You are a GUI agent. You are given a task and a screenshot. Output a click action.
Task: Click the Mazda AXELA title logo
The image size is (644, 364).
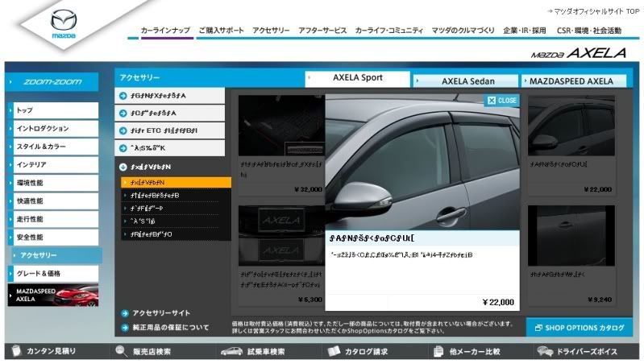pos(578,53)
